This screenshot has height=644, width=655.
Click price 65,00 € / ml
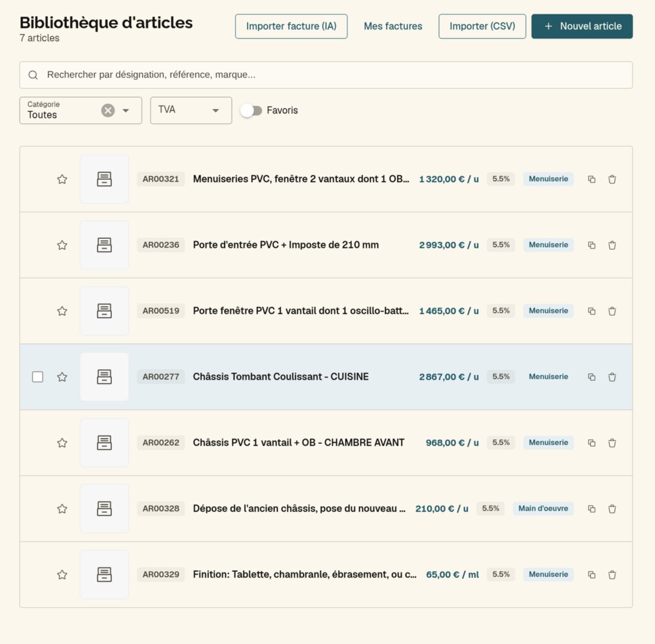point(453,575)
